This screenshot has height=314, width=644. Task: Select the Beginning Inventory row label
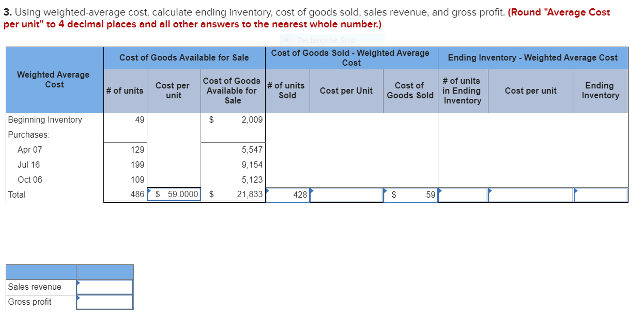tap(45, 120)
